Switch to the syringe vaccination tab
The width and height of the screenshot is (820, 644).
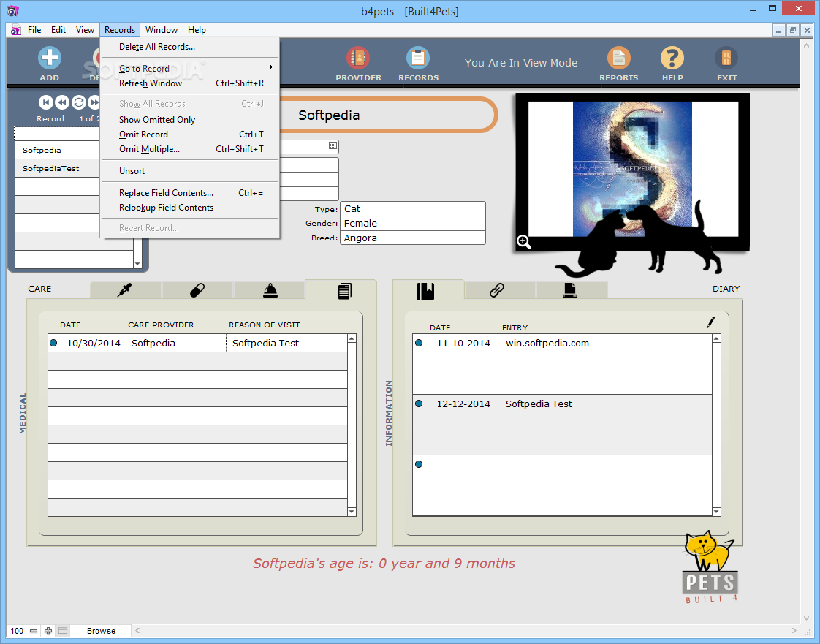125,289
